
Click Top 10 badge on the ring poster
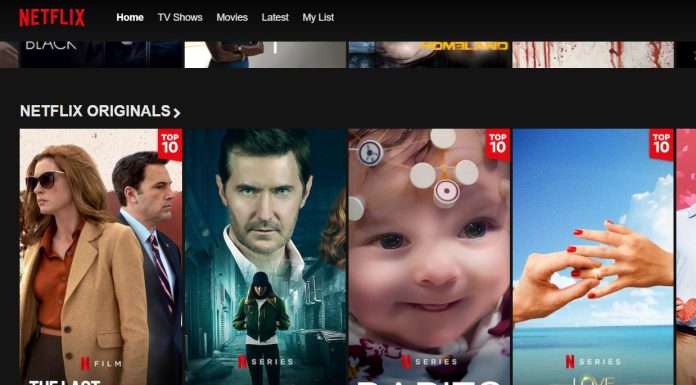click(661, 144)
